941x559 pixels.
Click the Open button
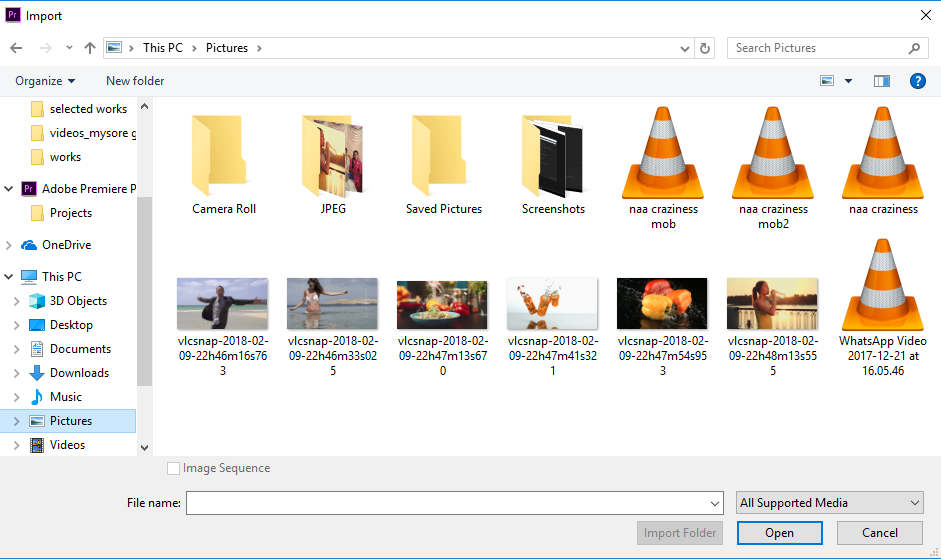[780, 533]
